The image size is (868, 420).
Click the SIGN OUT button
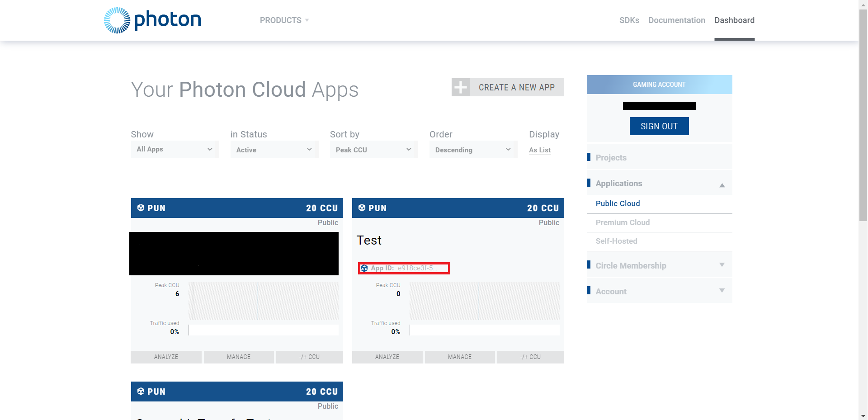click(x=659, y=126)
